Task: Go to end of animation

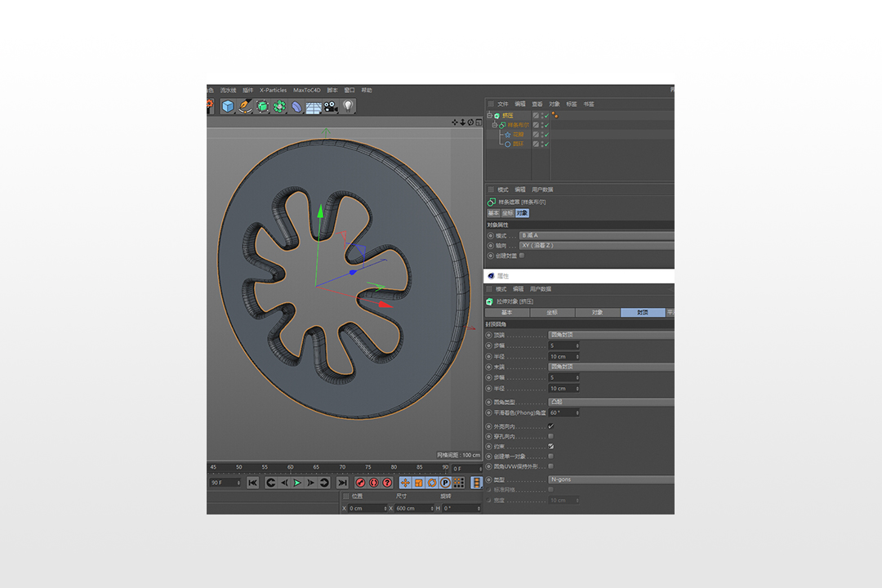Action: point(342,483)
